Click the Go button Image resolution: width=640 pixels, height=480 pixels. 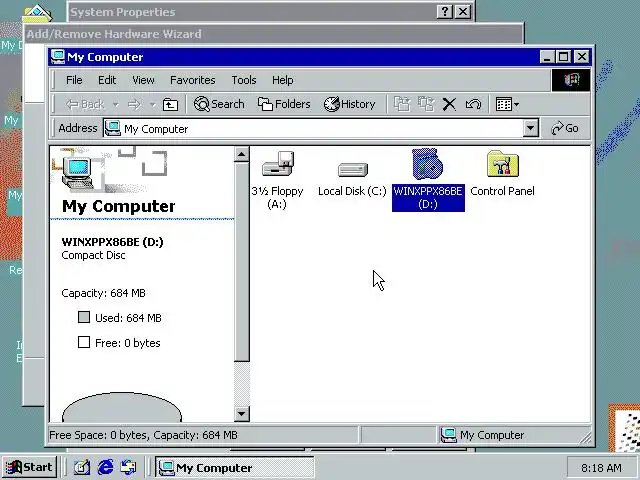565,129
